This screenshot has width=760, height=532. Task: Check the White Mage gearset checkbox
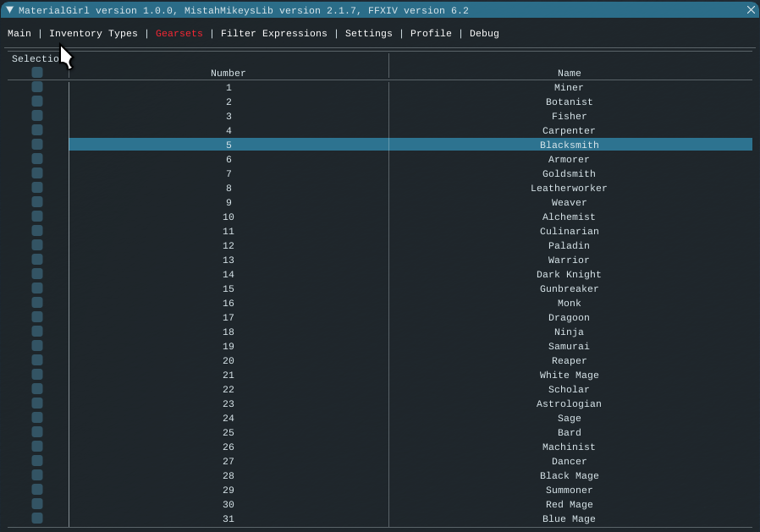click(x=37, y=375)
